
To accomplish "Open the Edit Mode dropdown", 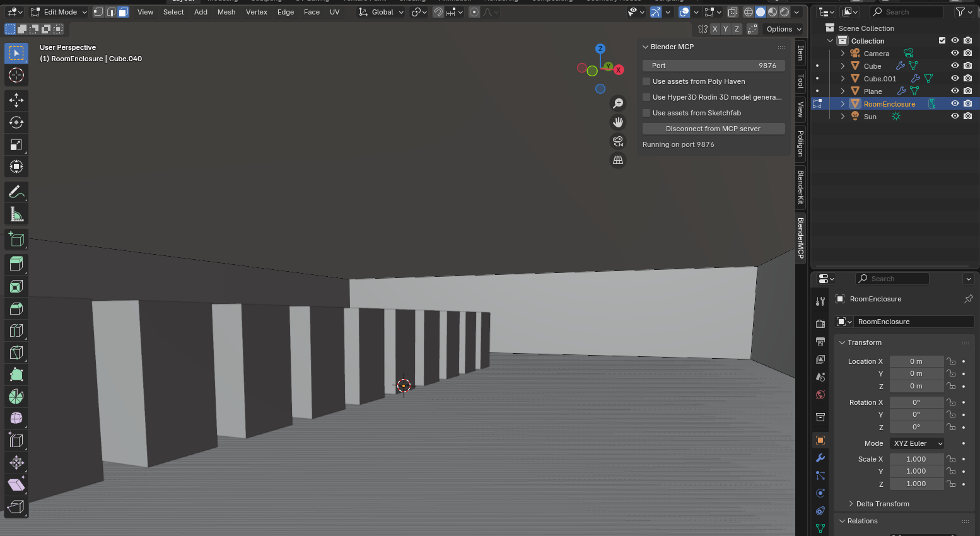I will (59, 12).
